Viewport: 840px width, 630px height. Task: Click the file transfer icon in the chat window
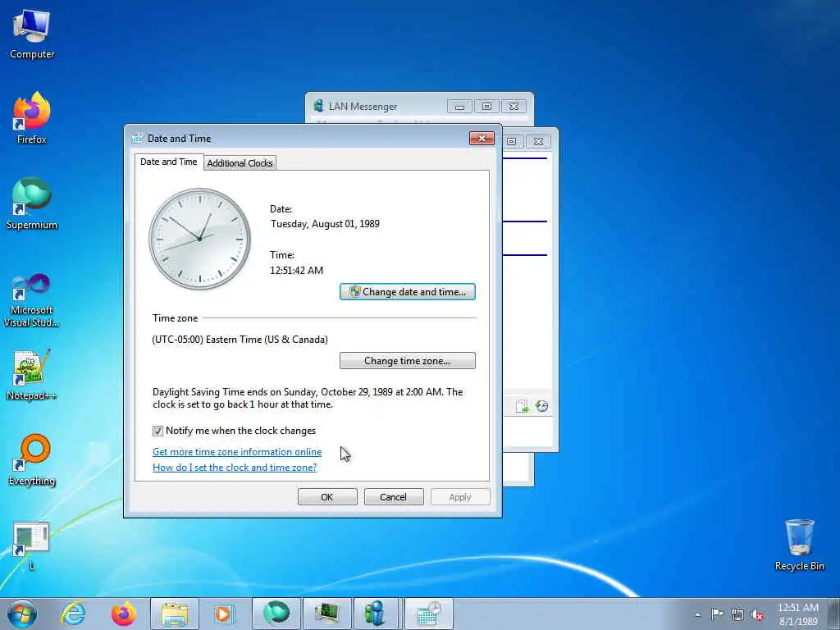coord(522,406)
